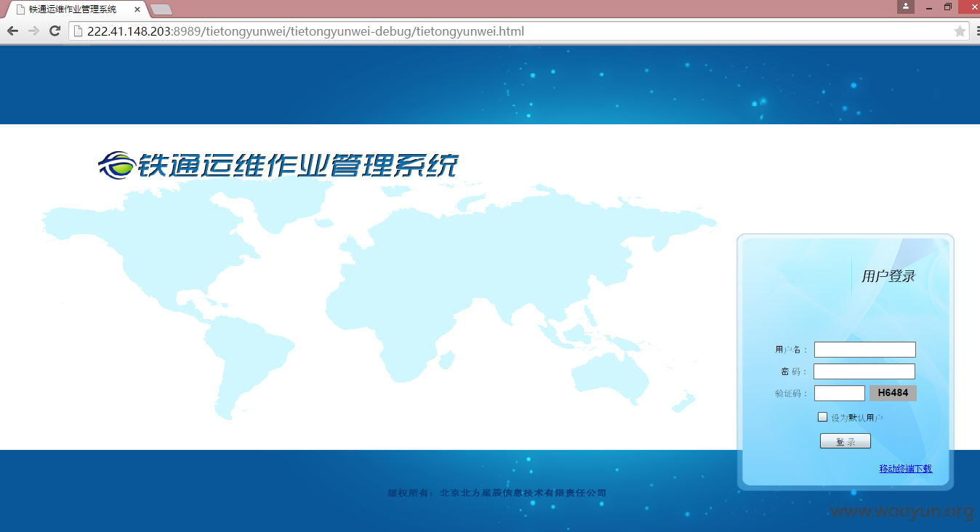Focus the 验证码 input field
980x532 pixels.
pyautogui.click(x=840, y=393)
